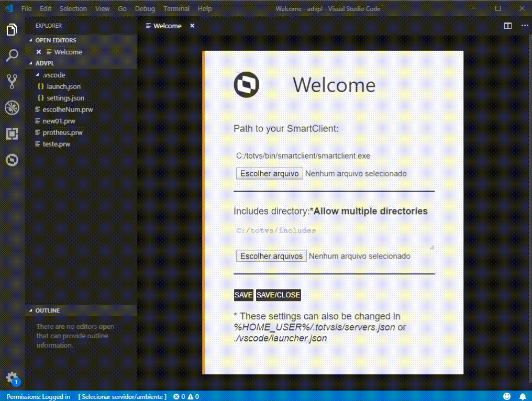The width and height of the screenshot is (532, 401).
Task: Open the Edit menu
Action: [46, 9]
